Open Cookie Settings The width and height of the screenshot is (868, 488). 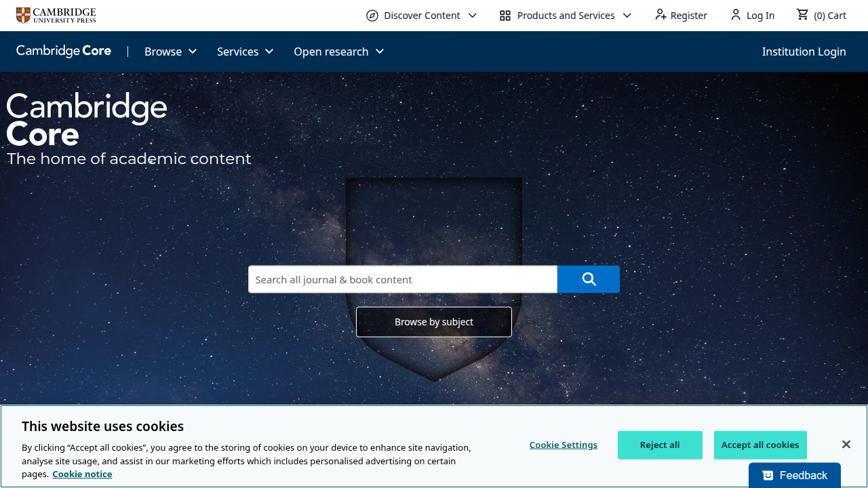click(564, 445)
